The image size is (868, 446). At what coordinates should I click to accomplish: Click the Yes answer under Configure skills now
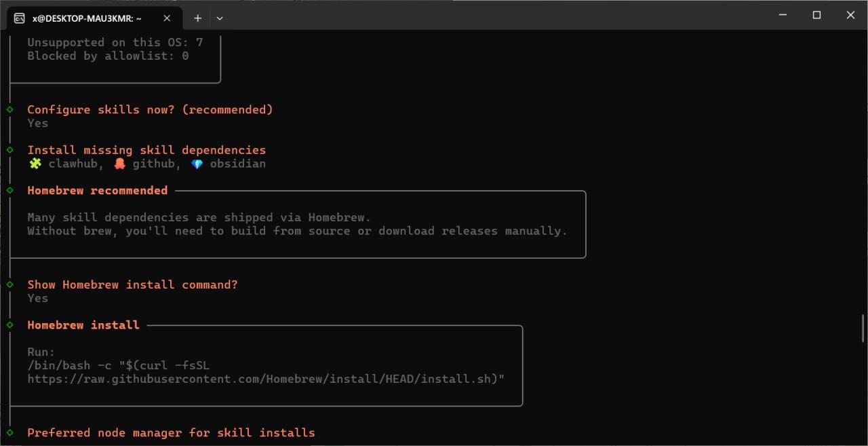point(38,123)
